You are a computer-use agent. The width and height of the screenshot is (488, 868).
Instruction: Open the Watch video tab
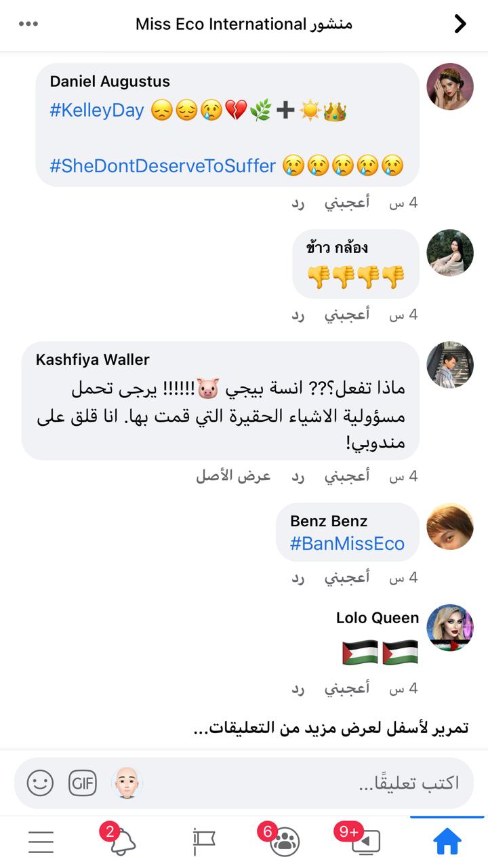point(365,841)
